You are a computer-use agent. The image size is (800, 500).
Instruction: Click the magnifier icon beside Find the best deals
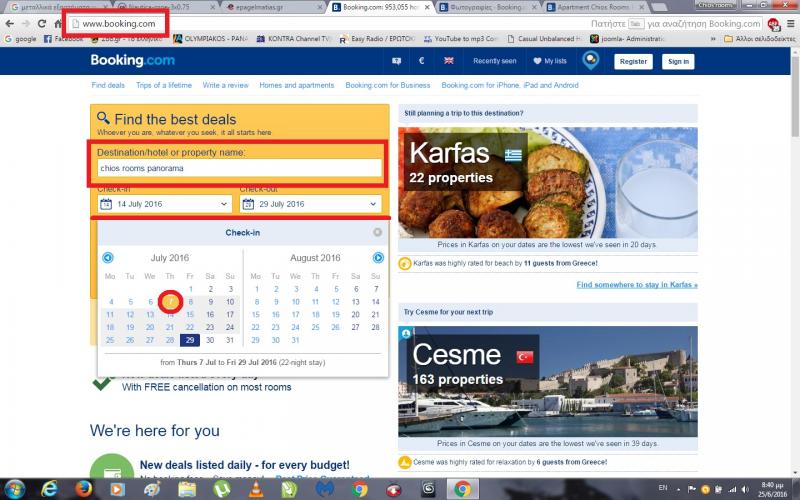pos(104,118)
